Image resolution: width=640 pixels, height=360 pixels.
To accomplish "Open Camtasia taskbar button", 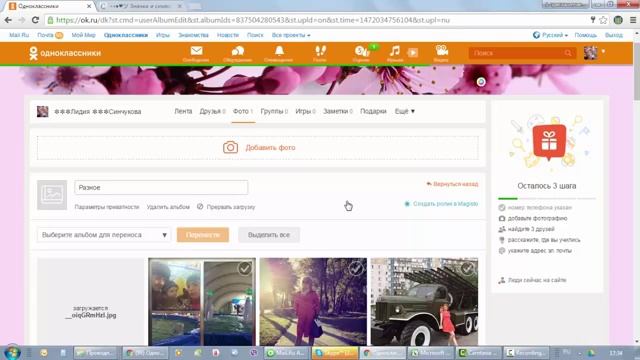I will click(479, 353).
